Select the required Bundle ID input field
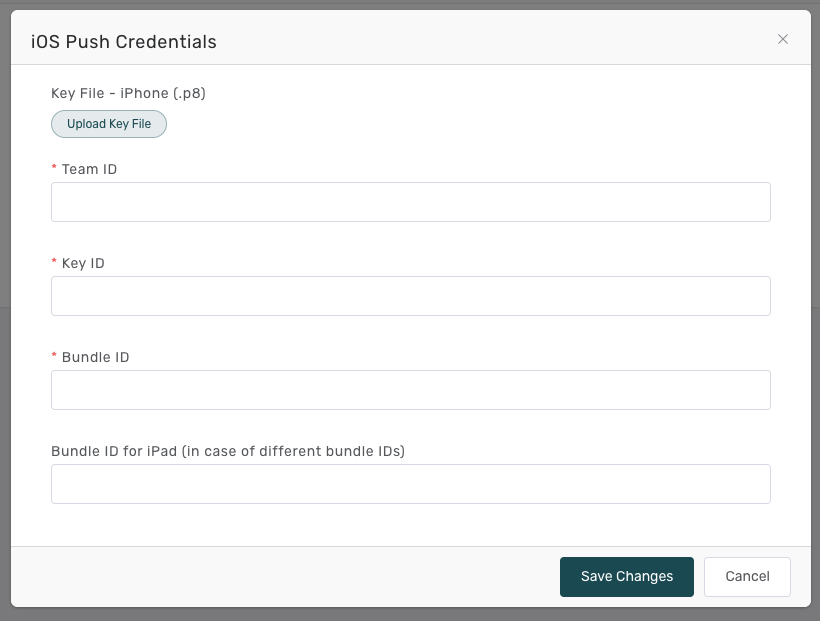820x621 pixels. pos(410,390)
